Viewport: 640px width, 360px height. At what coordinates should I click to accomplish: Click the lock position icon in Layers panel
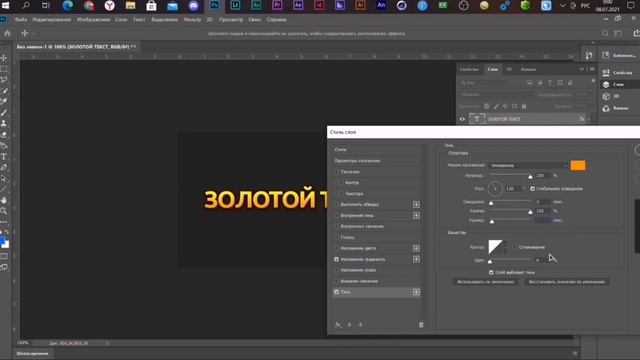click(x=505, y=106)
